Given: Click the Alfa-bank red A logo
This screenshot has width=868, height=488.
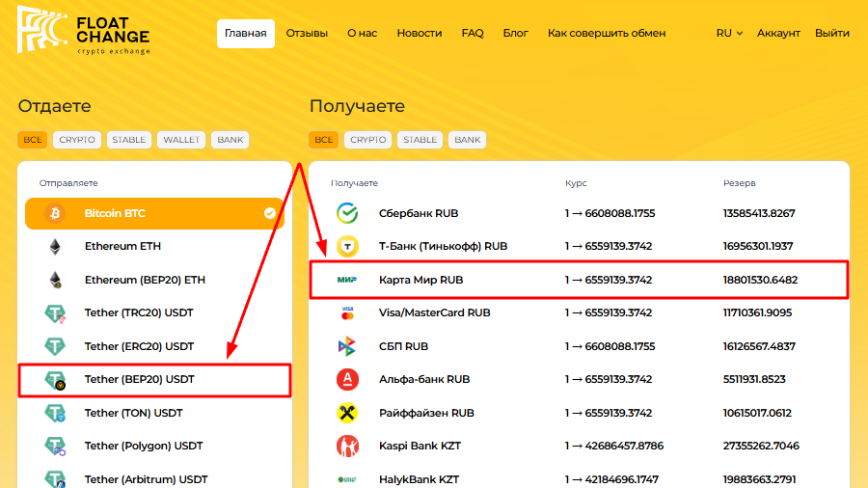Looking at the screenshot, I should click(347, 380).
